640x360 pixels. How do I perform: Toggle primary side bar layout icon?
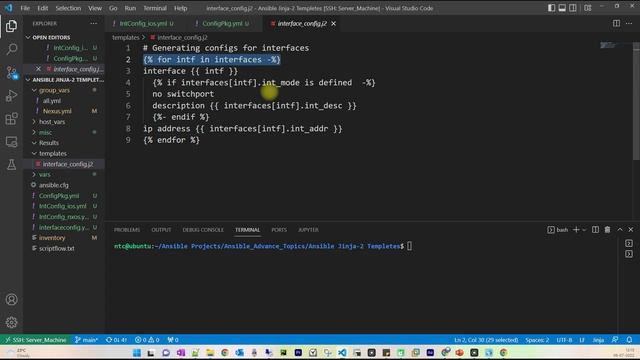(551, 8)
